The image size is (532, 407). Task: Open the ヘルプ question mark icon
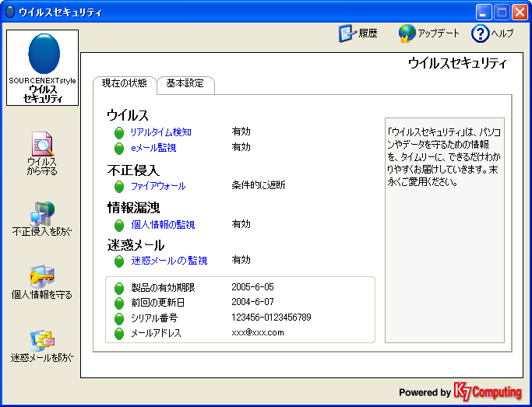click(x=480, y=33)
